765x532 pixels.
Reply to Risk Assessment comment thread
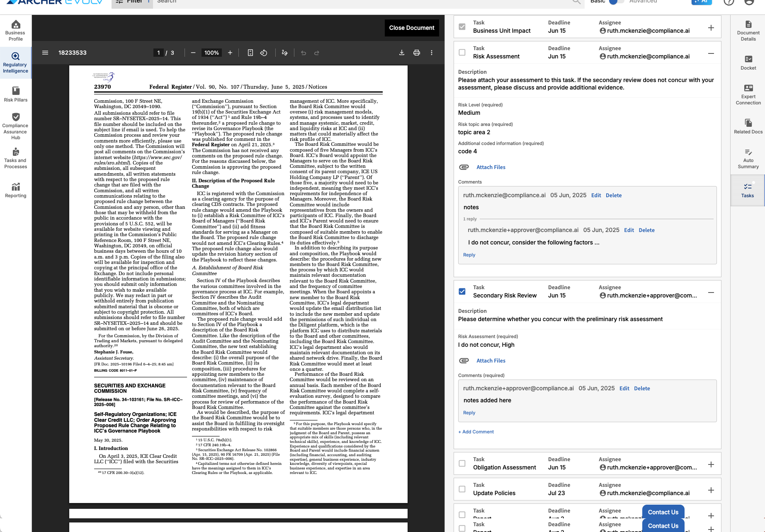tap(469, 255)
